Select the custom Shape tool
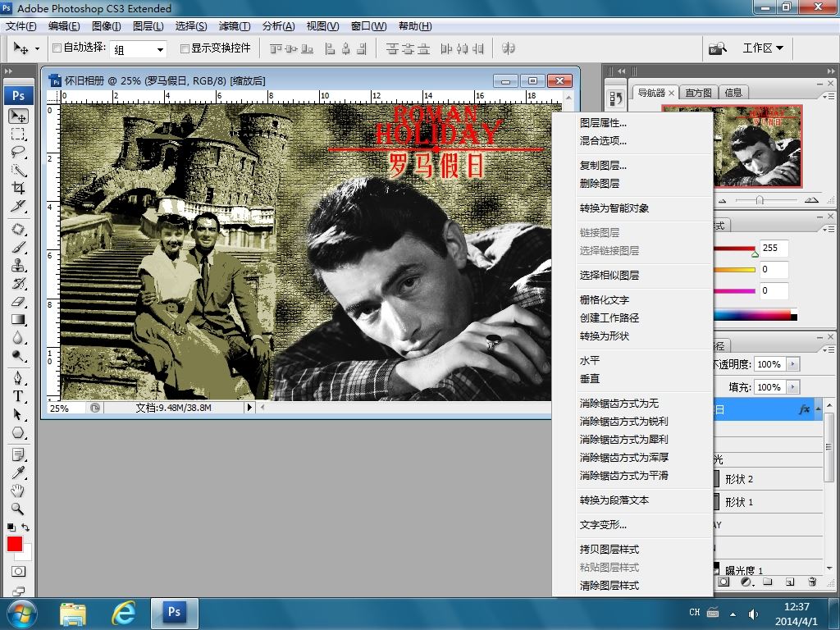This screenshot has height=630, width=840. (x=18, y=433)
